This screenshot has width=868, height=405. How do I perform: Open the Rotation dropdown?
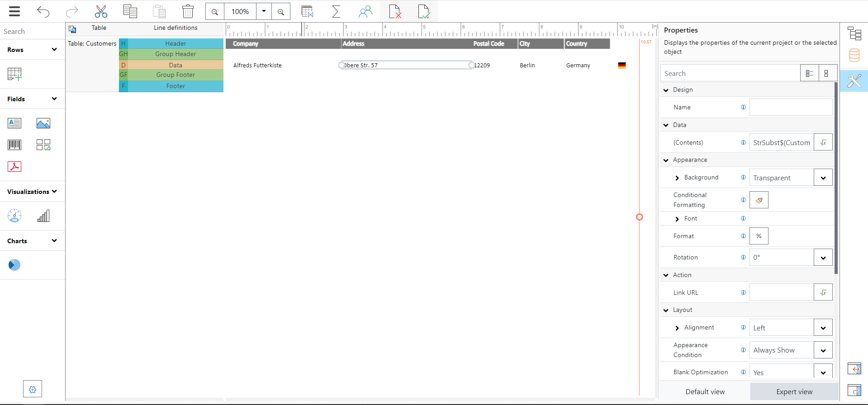(x=823, y=258)
